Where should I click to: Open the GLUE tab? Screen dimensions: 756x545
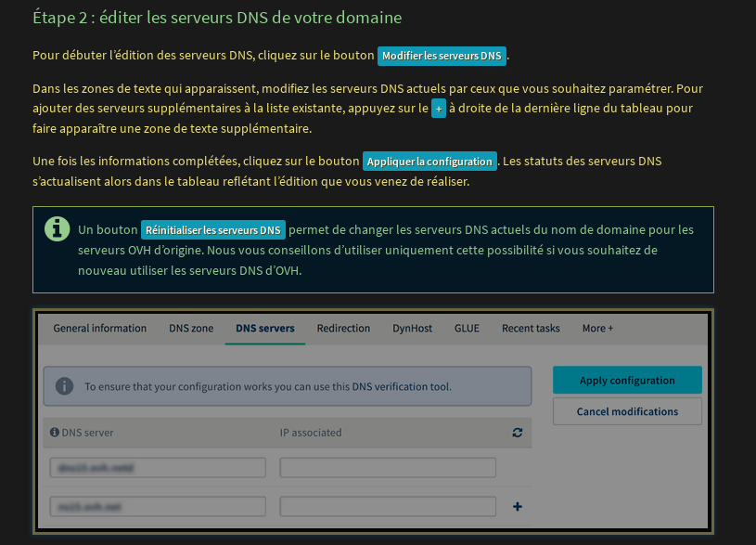point(467,329)
